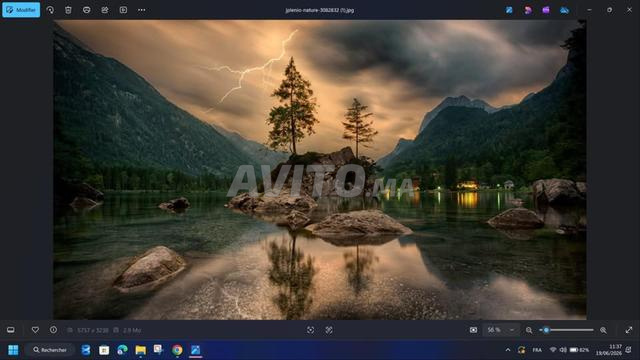Open the Windows Start menu

13,350
